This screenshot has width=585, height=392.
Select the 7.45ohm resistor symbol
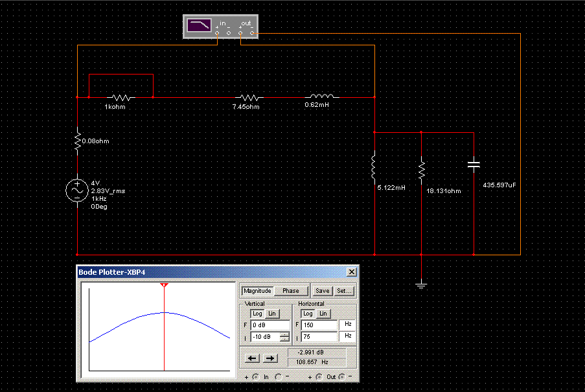click(x=249, y=98)
